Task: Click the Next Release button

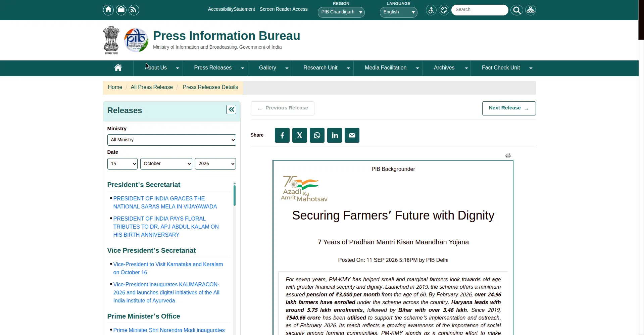Action: click(x=509, y=108)
